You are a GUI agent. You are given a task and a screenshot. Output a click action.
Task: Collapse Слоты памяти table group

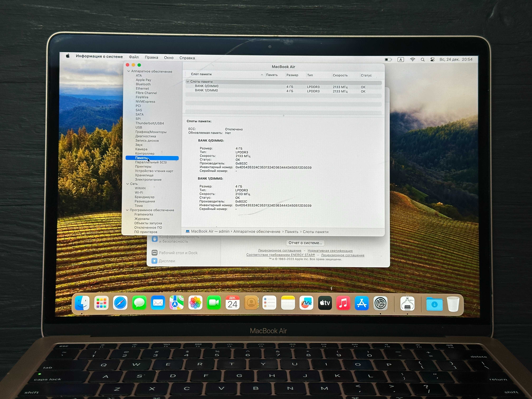[x=188, y=82]
